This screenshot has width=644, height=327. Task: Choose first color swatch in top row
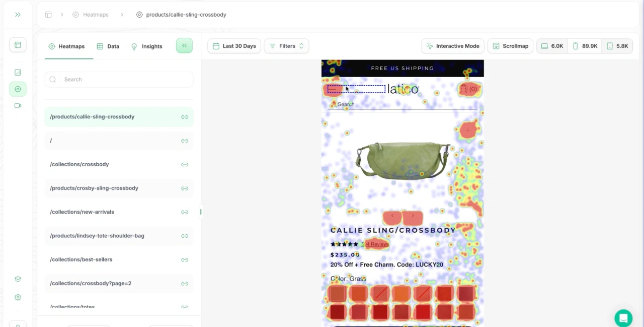(337, 294)
